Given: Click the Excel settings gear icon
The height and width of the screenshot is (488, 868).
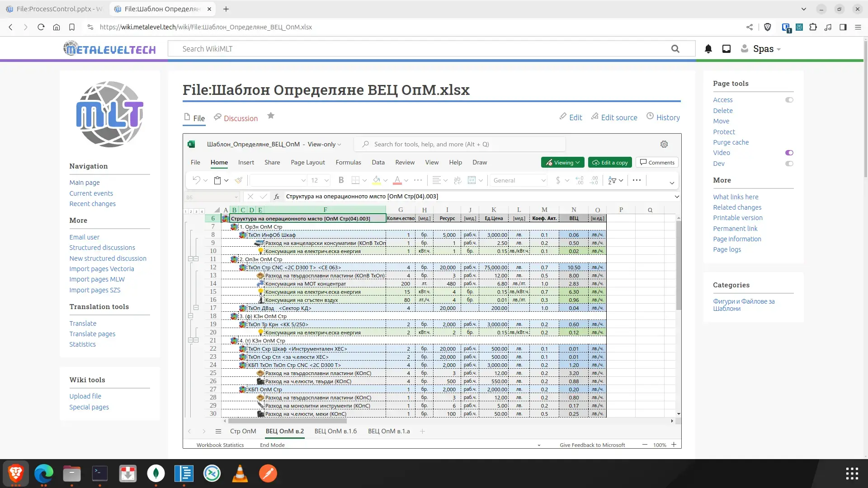Looking at the screenshot, I should tap(664, 144).
